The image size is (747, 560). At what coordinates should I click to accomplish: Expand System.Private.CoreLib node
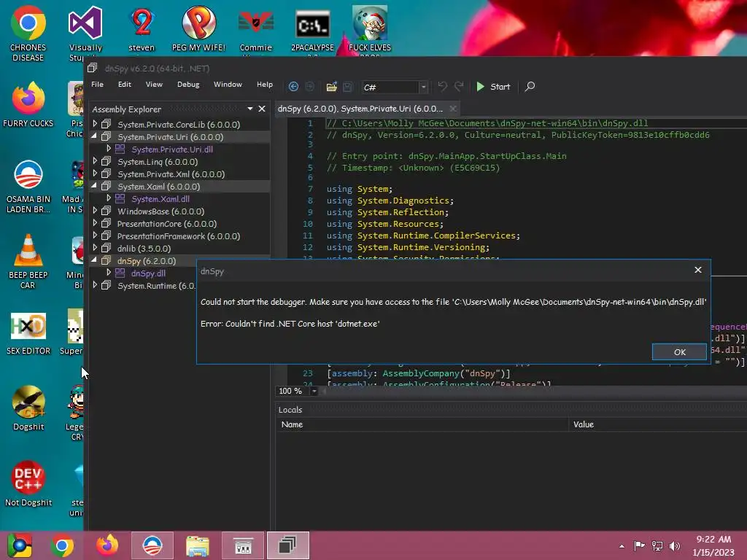coord(95,124)
